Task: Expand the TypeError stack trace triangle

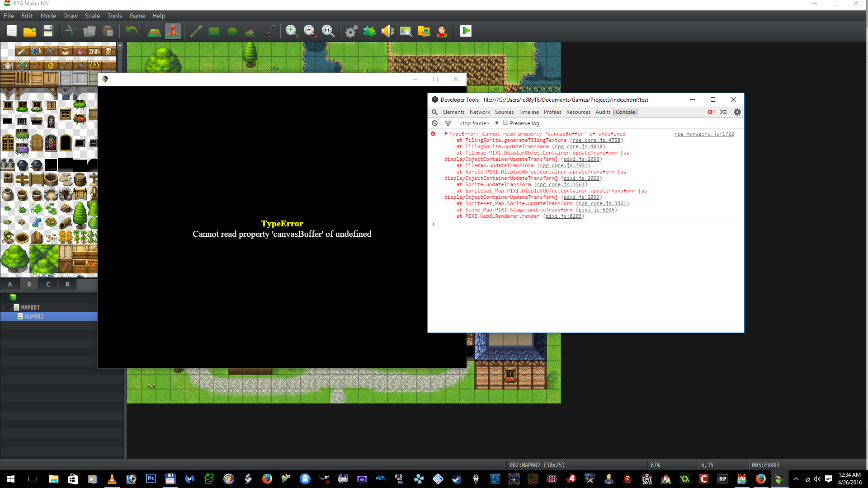Action: coord(446,134)
